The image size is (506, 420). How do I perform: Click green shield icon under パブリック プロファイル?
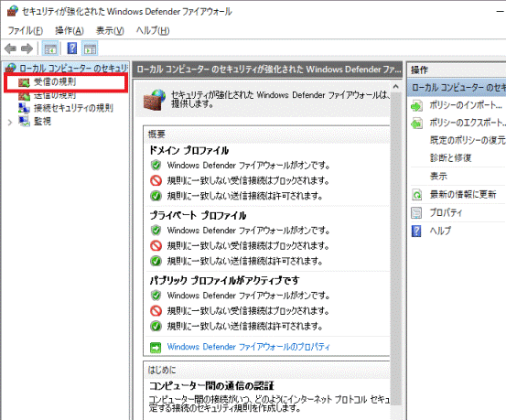[x=156, y=296]
